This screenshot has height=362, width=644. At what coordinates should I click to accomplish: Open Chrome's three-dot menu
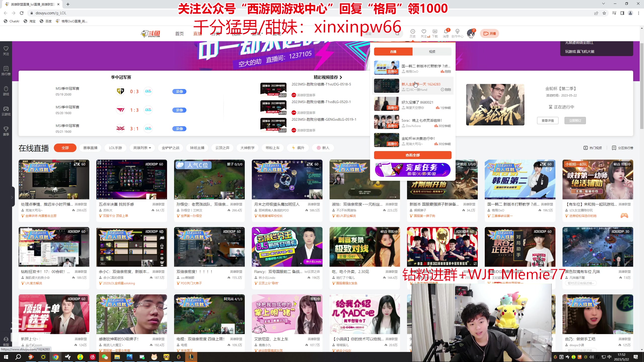pos(638,13)
